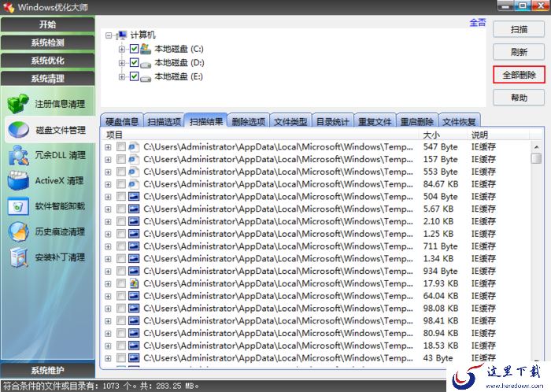Click the 计算机 computer icon in tree
The width and height of the screenshot is (551, 392).
point(121,35)
